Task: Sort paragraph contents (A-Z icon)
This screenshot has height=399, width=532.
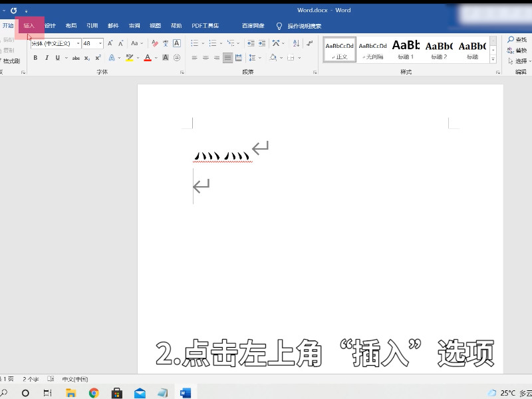Action: pyautogui.click(x=296, y=43)
